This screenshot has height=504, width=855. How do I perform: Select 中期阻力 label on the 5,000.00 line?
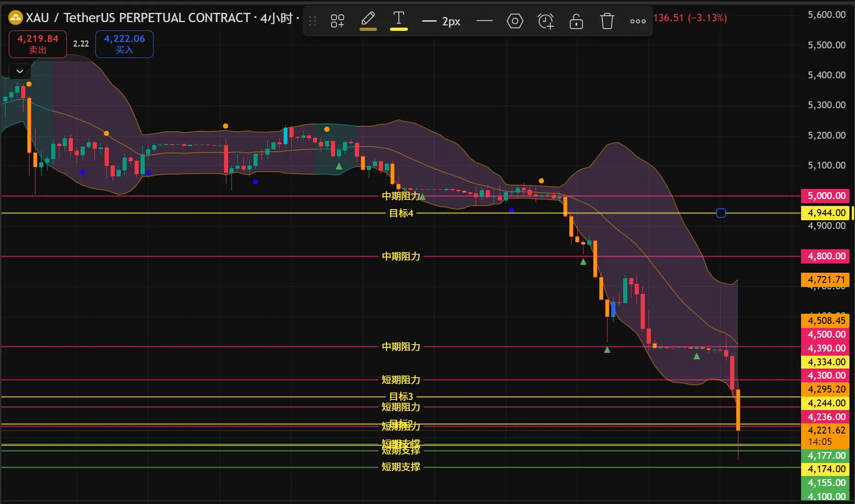(401, 196)
